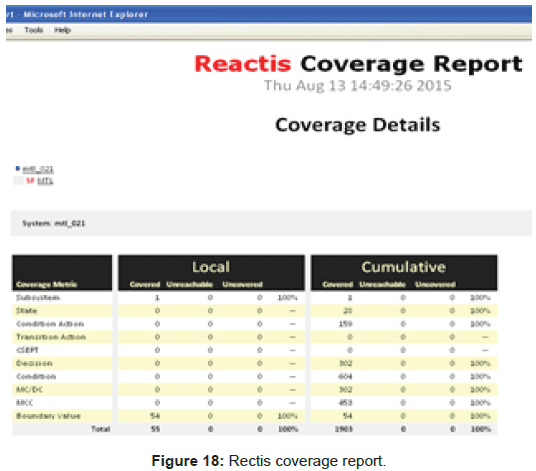The image size is (536, 471).
Task: Select the 'System: mtl_021' header bar text
Action: pyautogui.click(x=54, y=224)
